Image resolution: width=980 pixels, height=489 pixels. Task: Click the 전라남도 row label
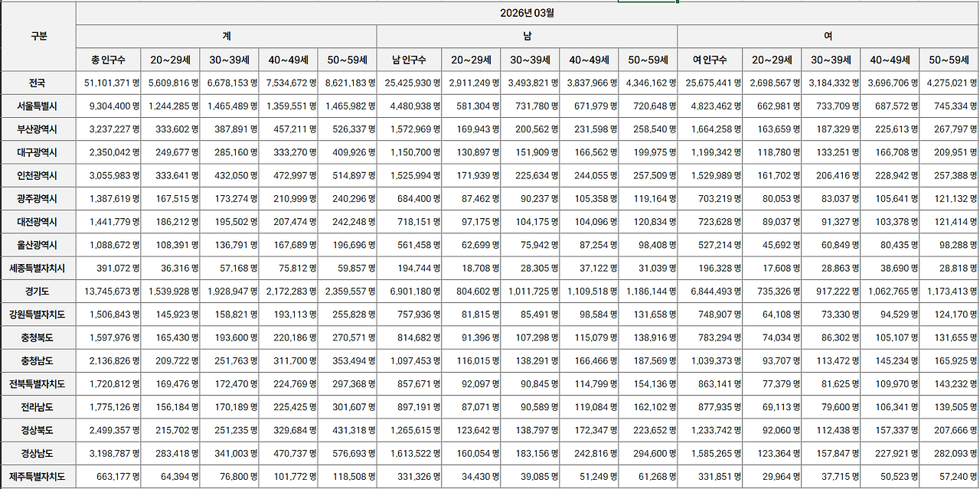(x=38, y=407)
